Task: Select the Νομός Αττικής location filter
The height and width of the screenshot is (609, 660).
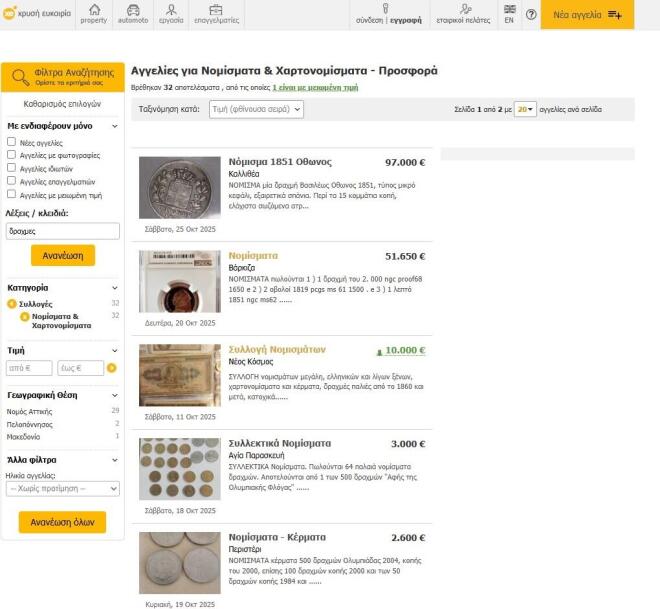Action: pyautogui.click(x=30, y=410)
